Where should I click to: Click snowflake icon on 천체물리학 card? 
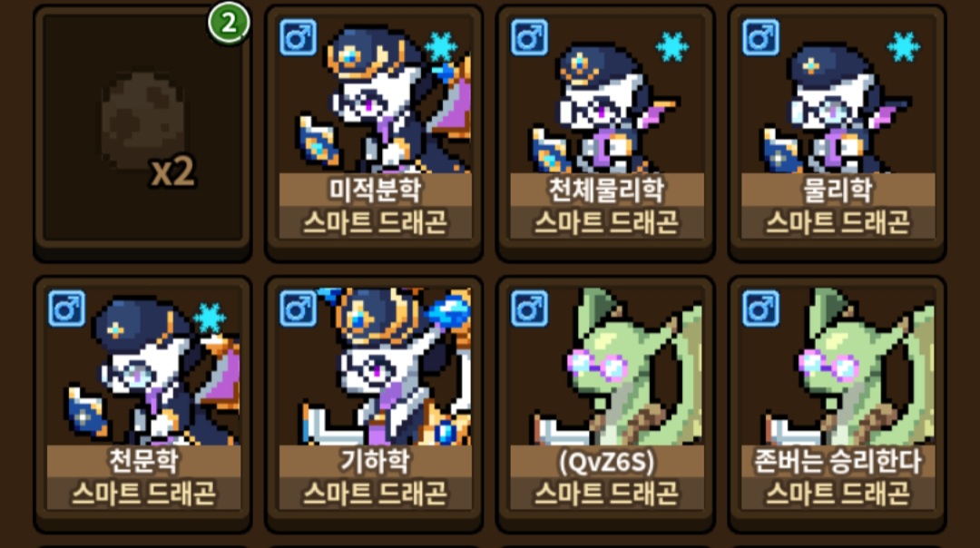tap(672, 47)
